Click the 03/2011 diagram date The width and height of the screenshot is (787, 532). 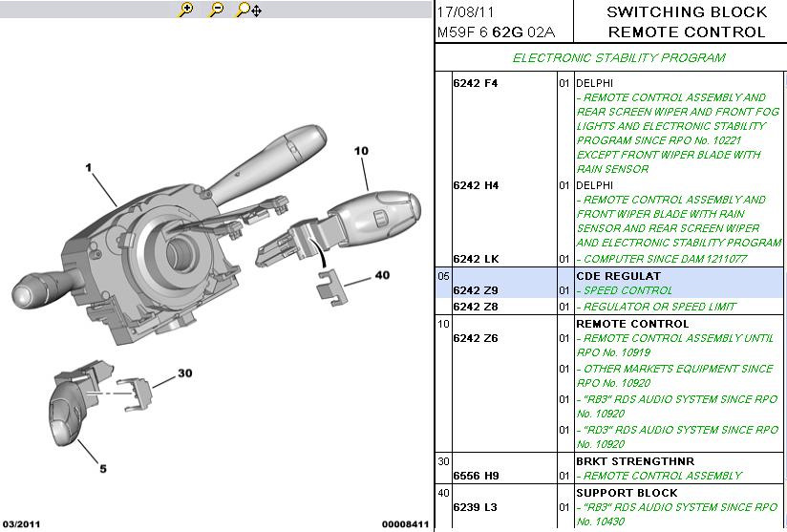(x=22, y=524)
